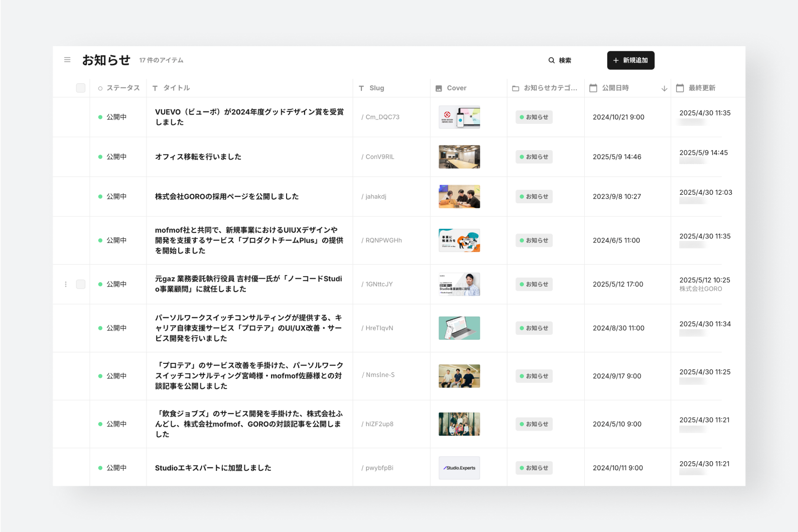Click the publish date 2024/10/21 9:00
Viewport: 798px width, 532px height.
[618, 117]
